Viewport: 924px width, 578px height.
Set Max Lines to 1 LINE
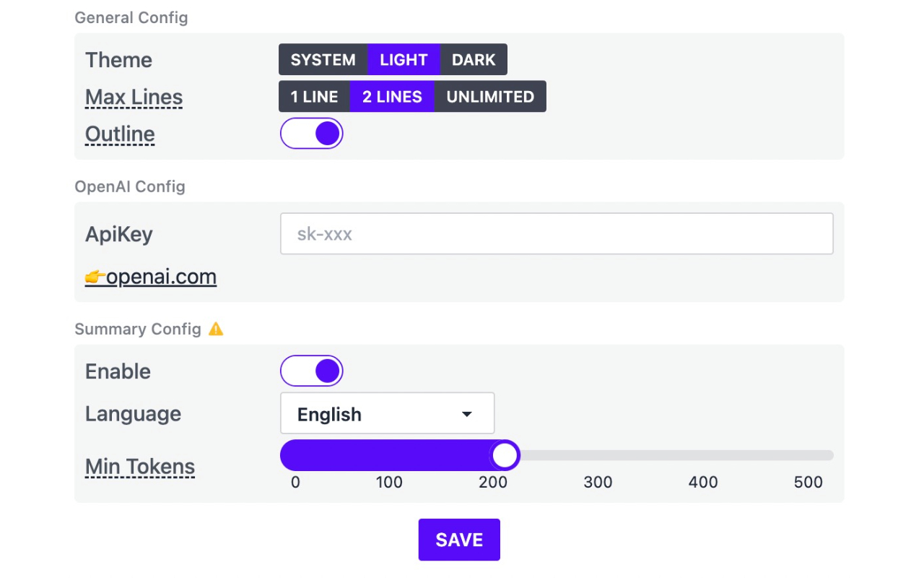click(314, 97)
